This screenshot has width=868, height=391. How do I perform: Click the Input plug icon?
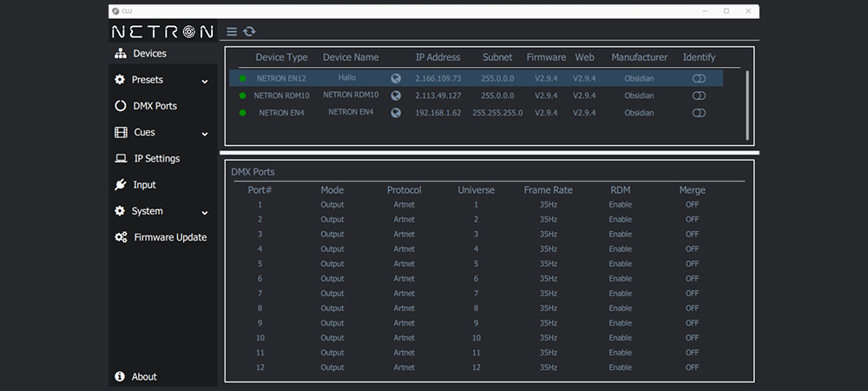click(120, 184)
